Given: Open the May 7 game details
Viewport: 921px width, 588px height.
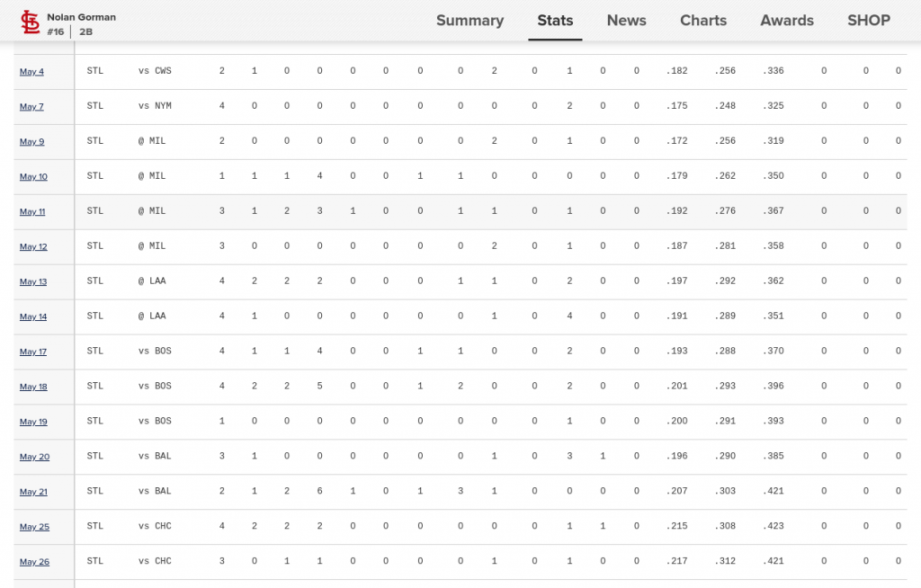Looking at the screenshot, I should pos(31,106).
